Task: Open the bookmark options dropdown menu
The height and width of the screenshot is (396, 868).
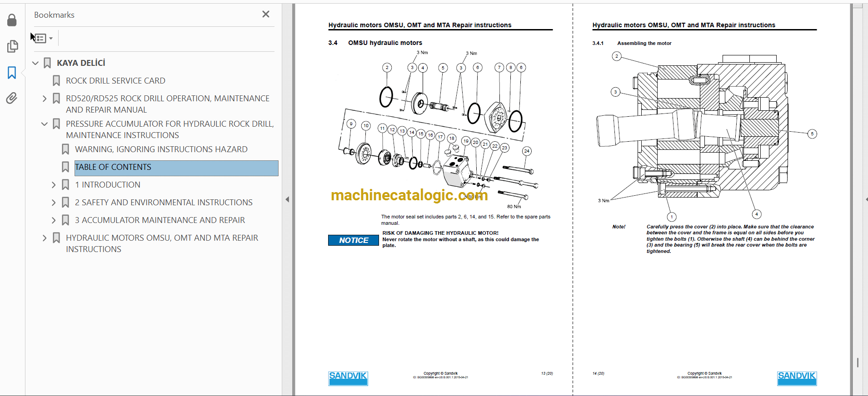Action: point(44,38)
